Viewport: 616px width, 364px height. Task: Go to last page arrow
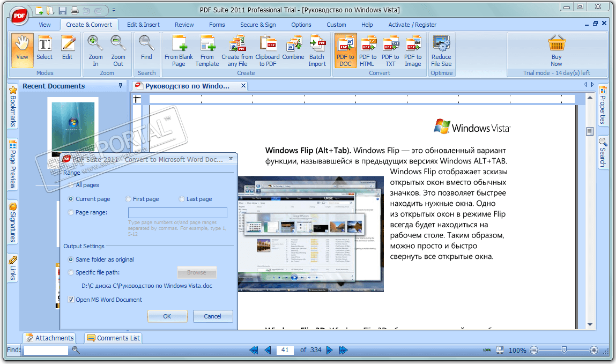(343, 350)
